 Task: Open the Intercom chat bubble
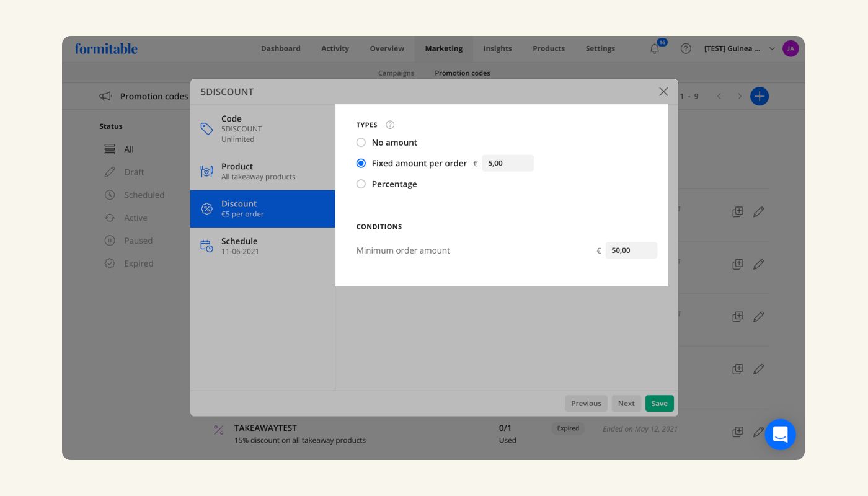(780, 435)
